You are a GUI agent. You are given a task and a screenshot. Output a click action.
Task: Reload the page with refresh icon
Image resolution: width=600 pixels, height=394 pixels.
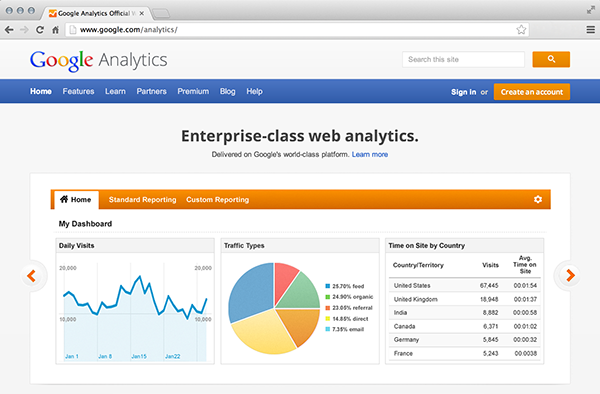pos(40,29)
